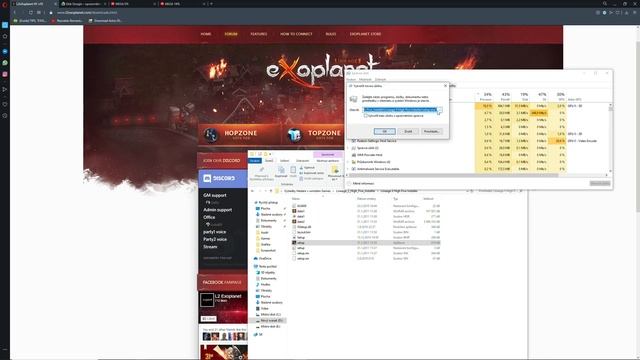Open WhatsApp in the Opera sidebar
Image resolution: width=640 pixels, height=360 pixels.
(5, 63)
